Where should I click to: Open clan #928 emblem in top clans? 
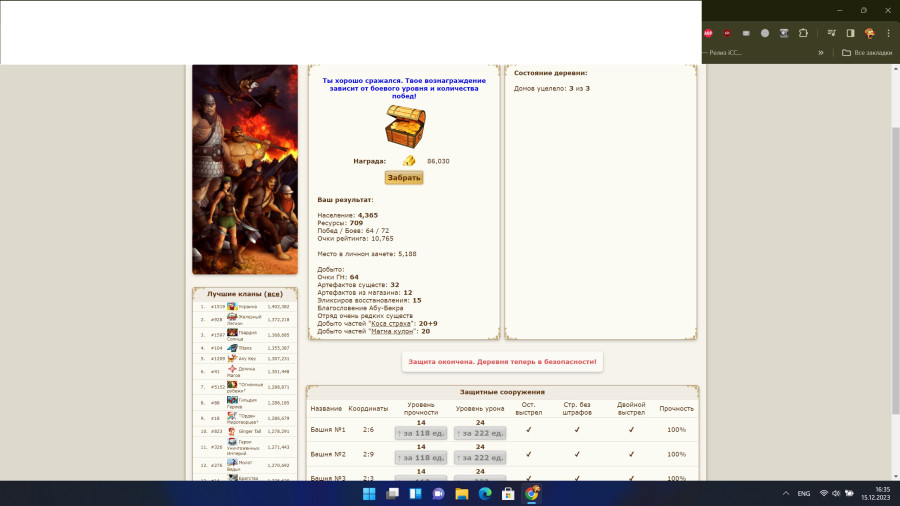point(232,317)
